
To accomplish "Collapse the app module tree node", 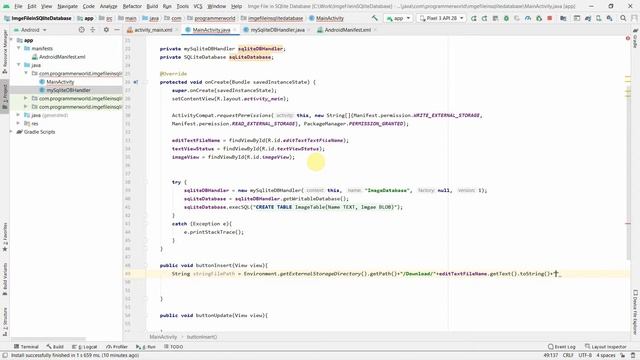I will pyautogui.click(x=11, y=40).
